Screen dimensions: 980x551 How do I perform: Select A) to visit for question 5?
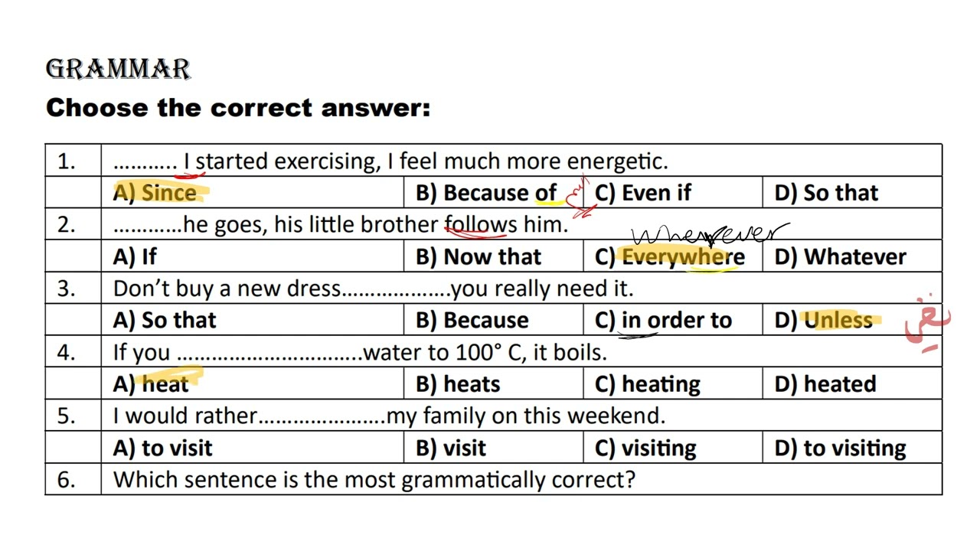[x=162, y=448]
